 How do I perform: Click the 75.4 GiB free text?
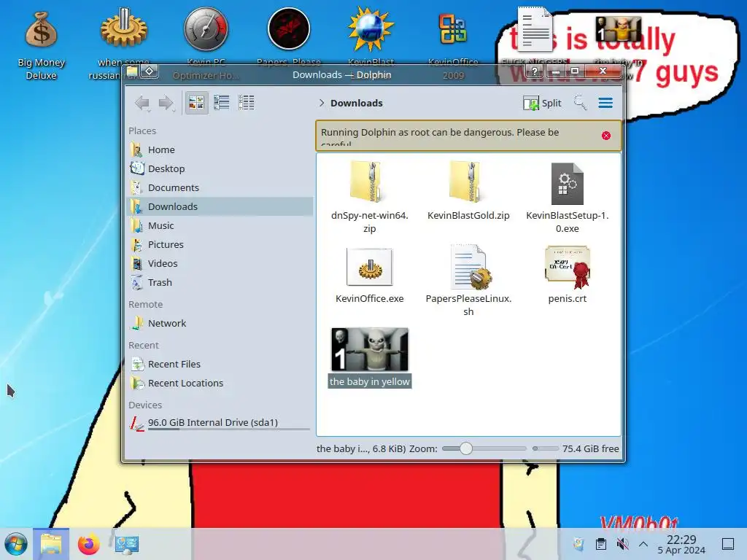[x=590, y=448]
